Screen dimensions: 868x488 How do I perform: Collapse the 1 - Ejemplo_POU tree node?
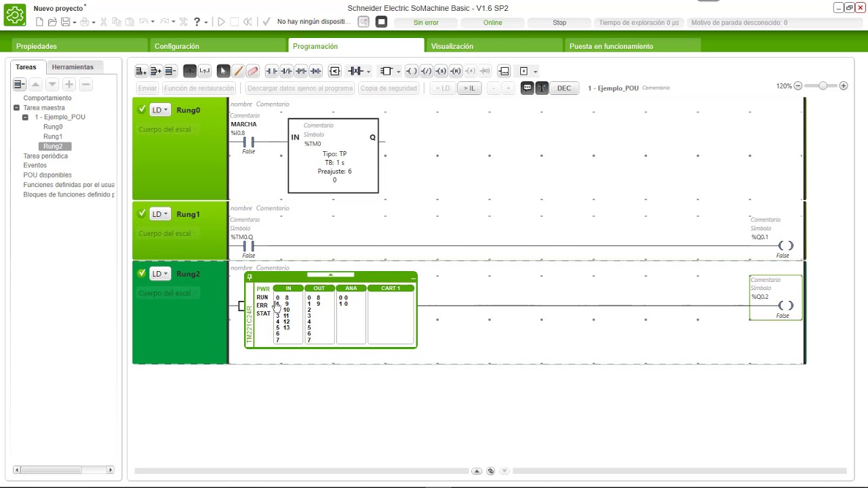coord(25,117)
